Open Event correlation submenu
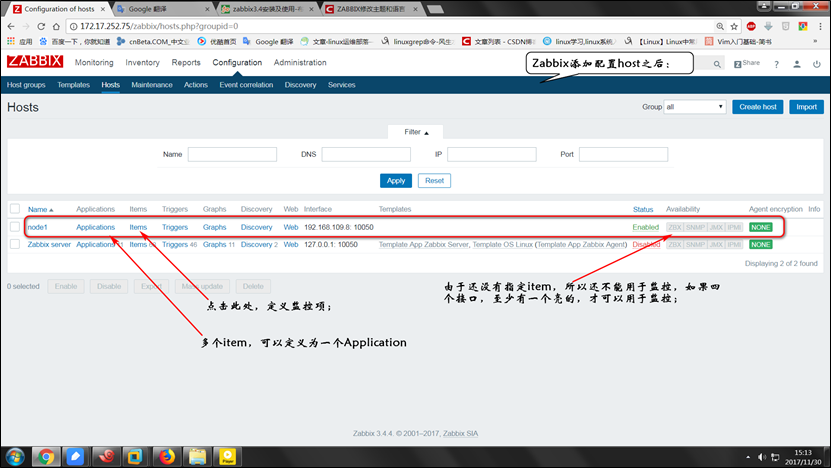The height and width of the screenshot is (468, 831). pos(246,85)
